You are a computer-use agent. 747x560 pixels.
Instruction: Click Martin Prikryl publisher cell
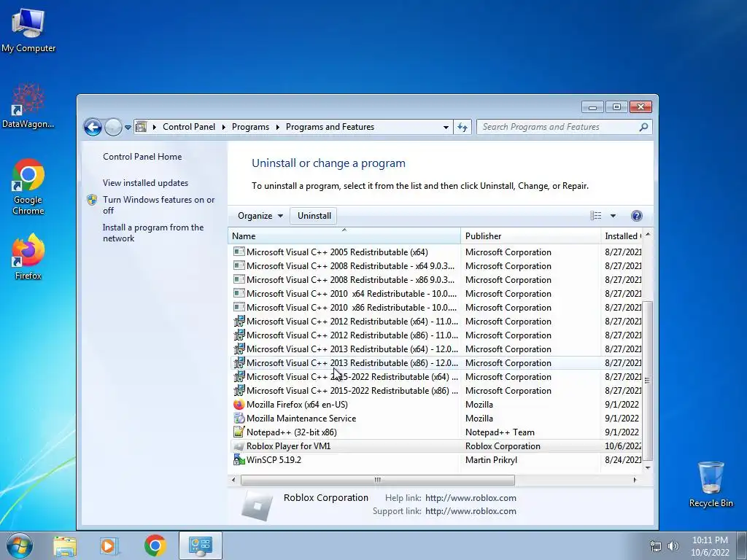tap(491, 460)
